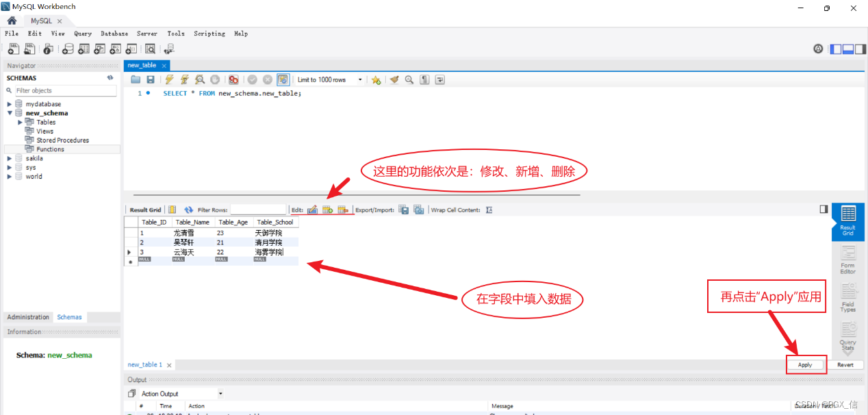Toggle Wrap Cell Content icon
This screenshot has height=415, width=868.
pos(489,210)
